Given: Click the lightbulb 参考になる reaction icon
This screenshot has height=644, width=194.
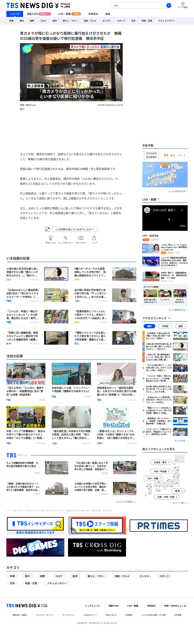Looking at the screenshot, I should (50, 238).
